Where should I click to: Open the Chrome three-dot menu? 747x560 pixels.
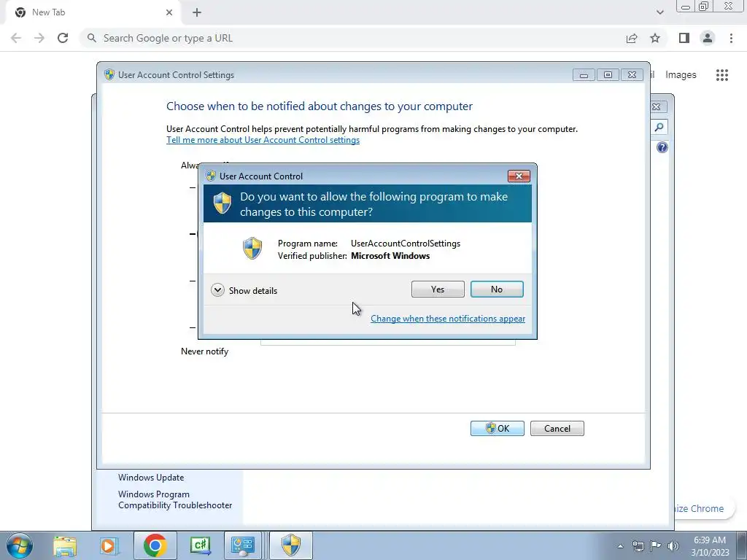coord(731,38)
